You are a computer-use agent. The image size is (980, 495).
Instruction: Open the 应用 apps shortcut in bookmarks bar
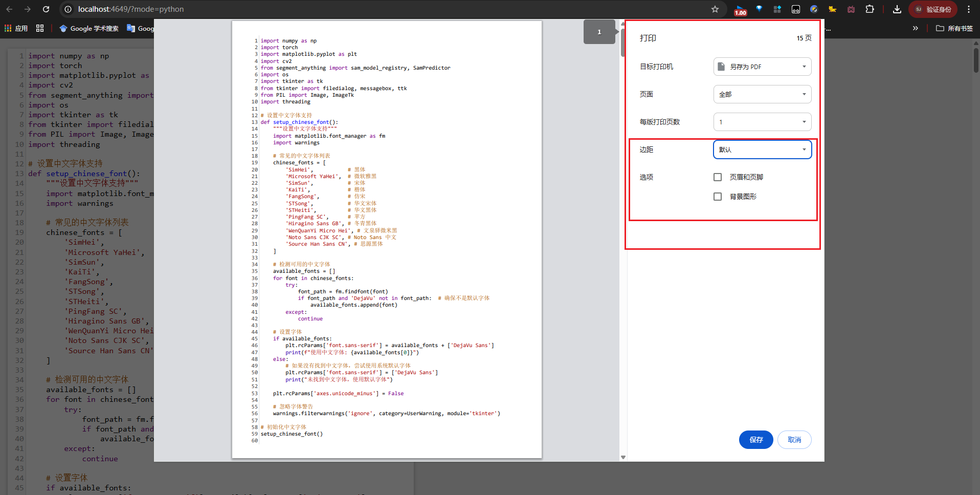[16, 29]
